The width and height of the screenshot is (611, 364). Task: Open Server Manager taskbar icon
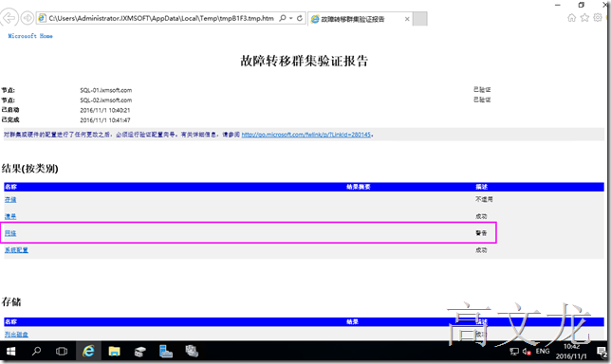pos(166,352)
